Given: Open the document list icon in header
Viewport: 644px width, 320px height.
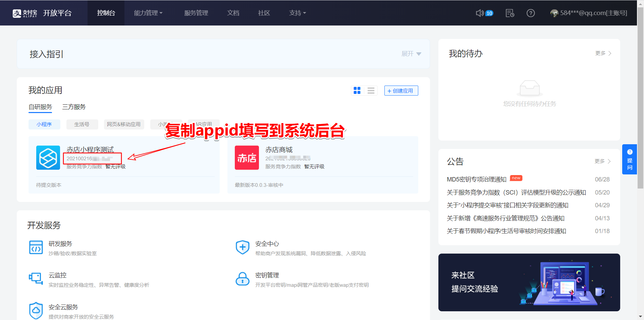Looking at the screenshot, I should pos(510,13).
